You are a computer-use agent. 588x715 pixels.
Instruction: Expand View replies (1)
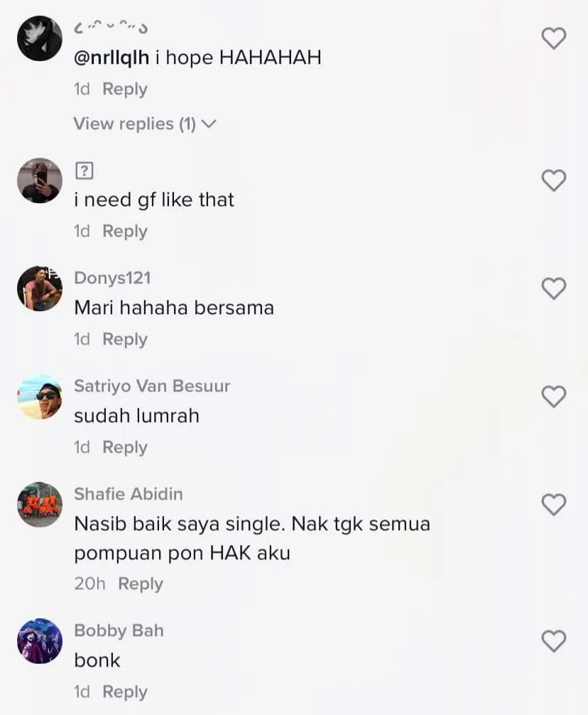point(145,124)
